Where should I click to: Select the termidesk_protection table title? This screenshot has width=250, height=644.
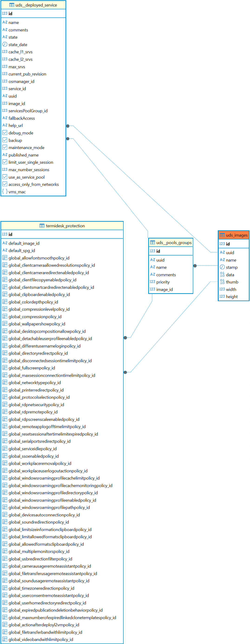[x=65, y=226]
